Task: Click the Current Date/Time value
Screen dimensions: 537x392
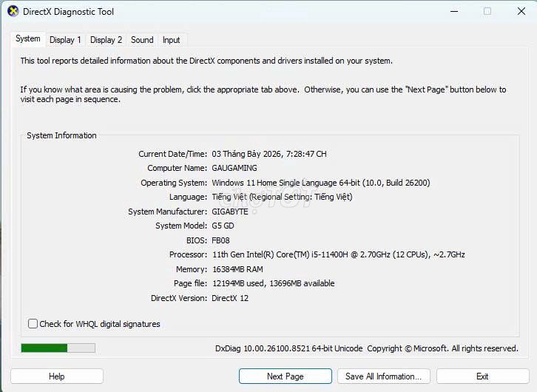Action: click(269, 154)
